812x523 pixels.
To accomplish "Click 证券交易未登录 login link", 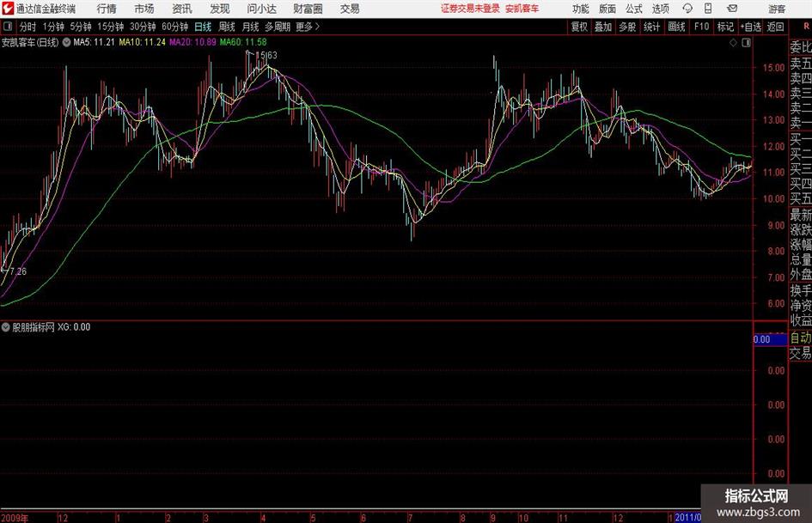I will tap(470, 9).
